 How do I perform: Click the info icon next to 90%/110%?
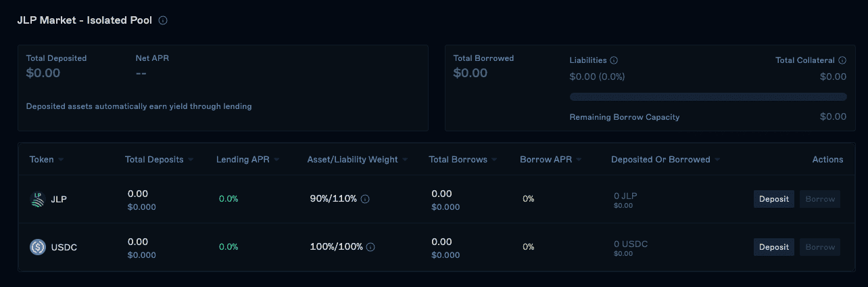365,199
